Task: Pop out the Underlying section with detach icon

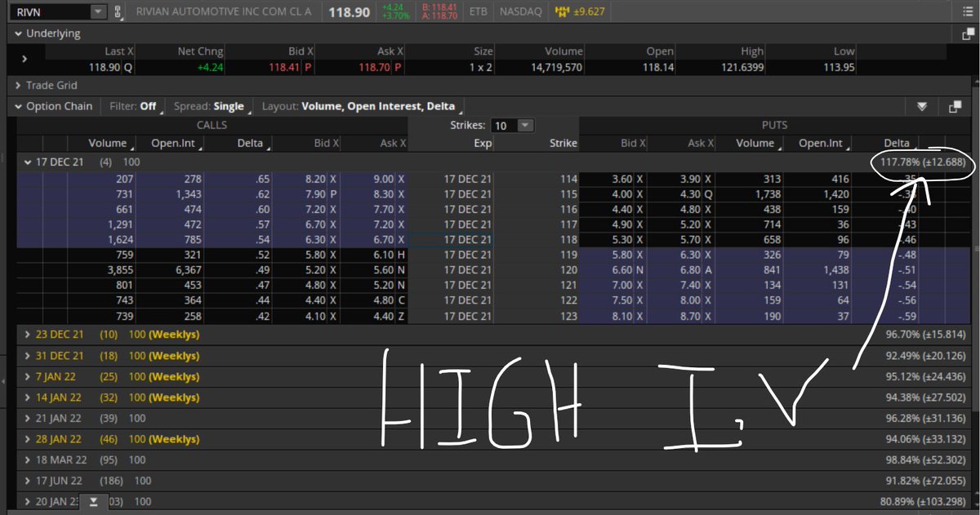Action: (968, 33)
